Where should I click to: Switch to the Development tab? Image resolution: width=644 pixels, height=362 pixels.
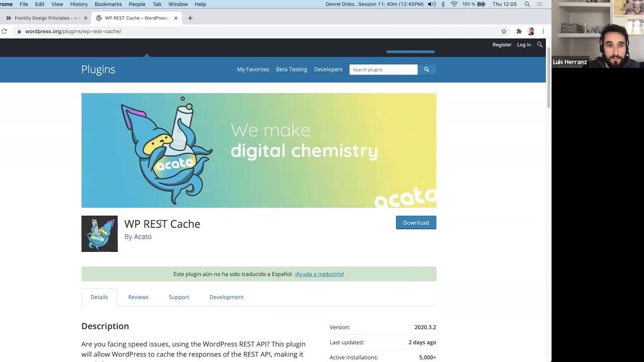point(226,297)
